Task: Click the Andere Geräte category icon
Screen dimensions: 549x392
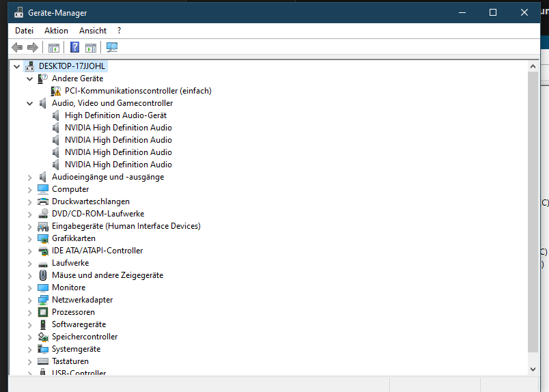Action: [43, 79]
